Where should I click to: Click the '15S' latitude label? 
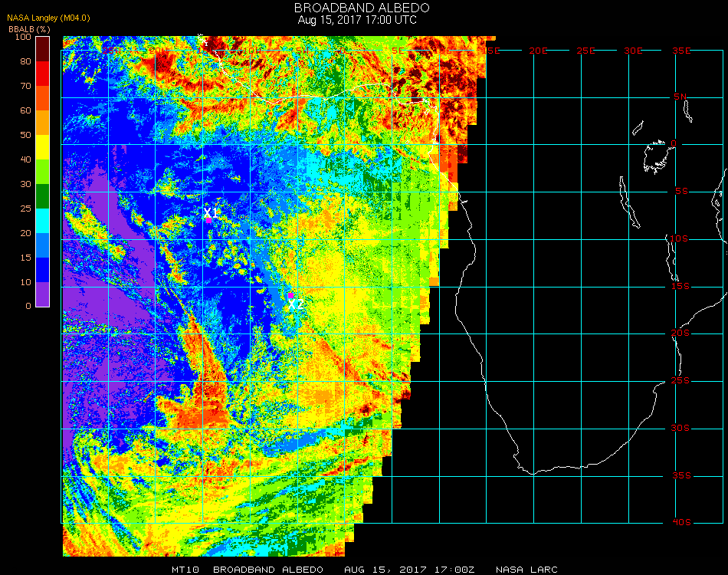[680, 286]
